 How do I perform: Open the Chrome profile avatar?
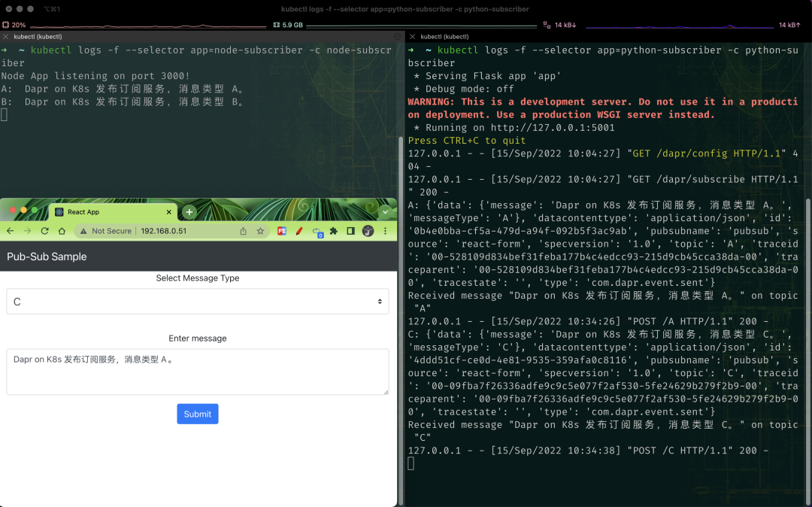pyautogui.click(x=368, y=231)
